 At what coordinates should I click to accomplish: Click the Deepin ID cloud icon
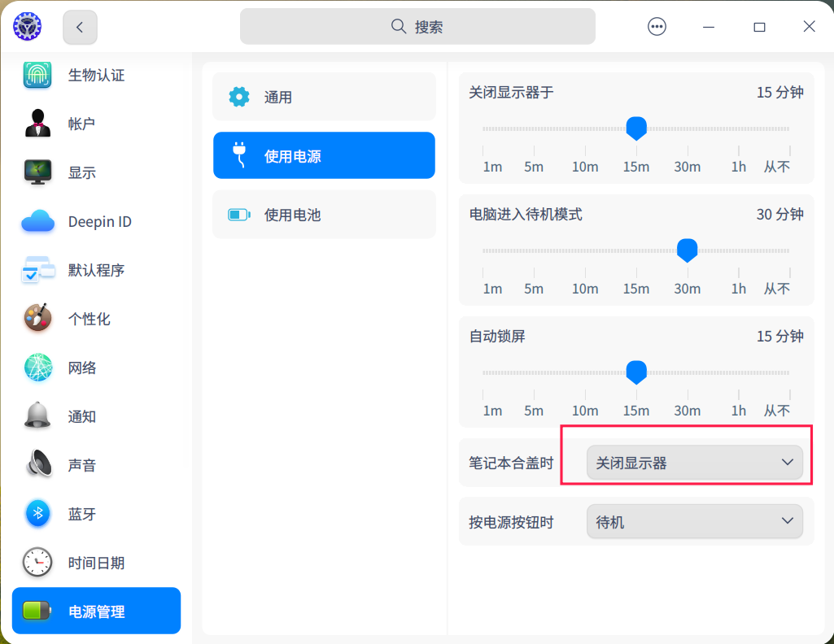click(37, 221)
